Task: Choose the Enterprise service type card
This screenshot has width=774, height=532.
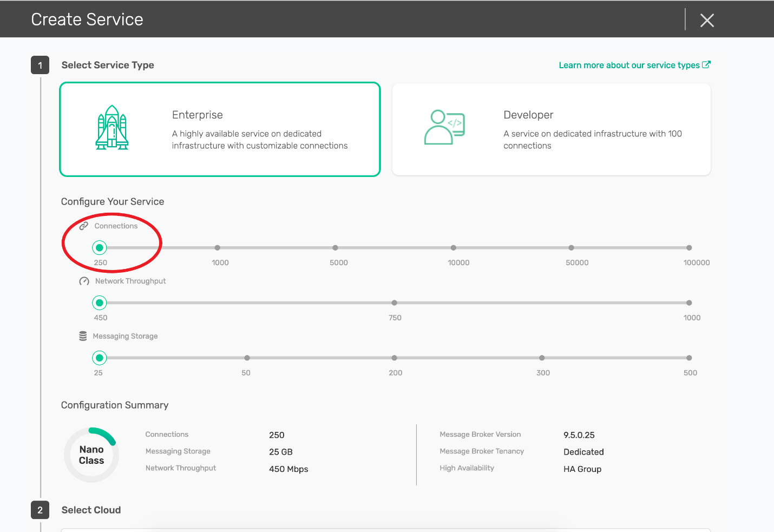Action: click(220, 129)
